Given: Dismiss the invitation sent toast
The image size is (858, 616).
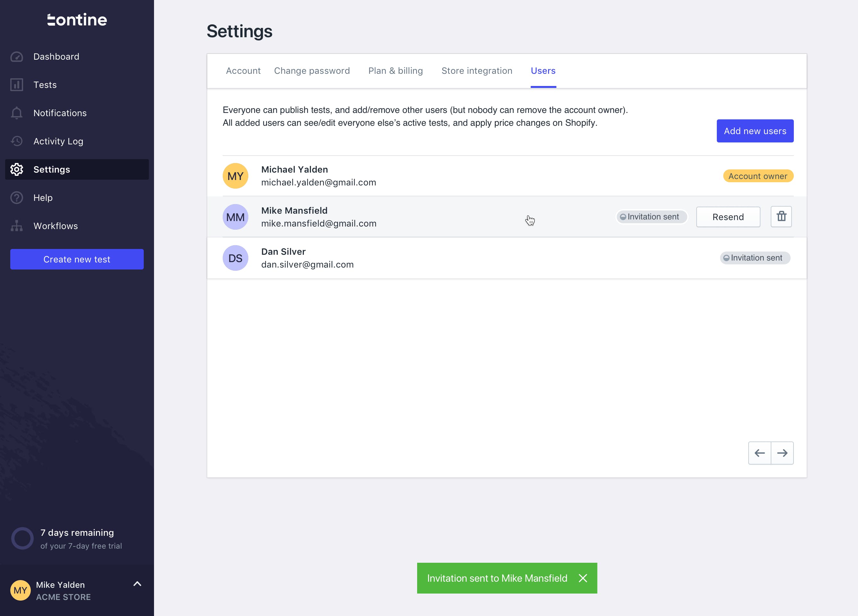Looking at the screenshot, I should (x=583, y=578).
